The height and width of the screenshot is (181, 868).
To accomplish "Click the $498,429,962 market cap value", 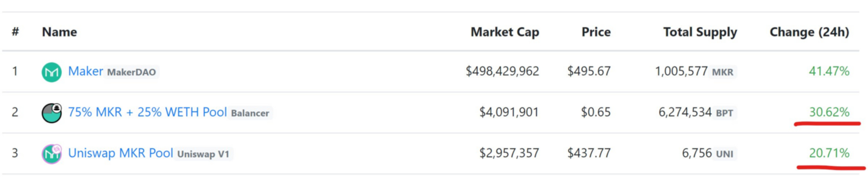I will click(502, 71).
